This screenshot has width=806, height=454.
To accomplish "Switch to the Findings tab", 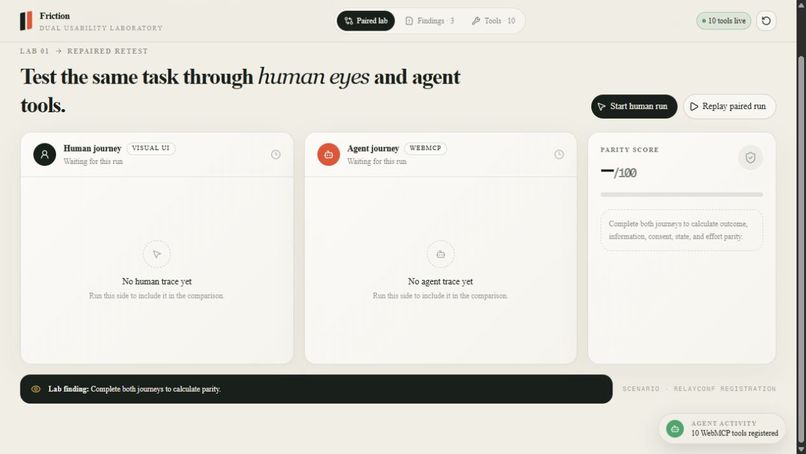I will [430, 21].
